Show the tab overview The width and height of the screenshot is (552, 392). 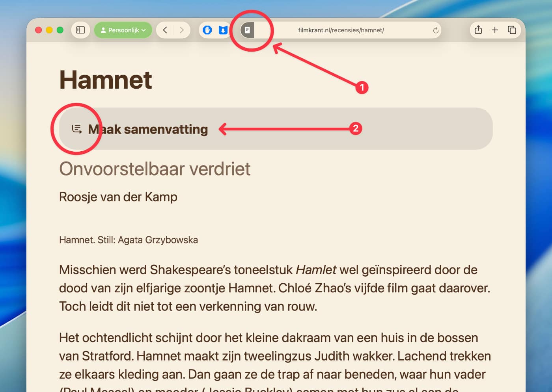tap(512, 30)
